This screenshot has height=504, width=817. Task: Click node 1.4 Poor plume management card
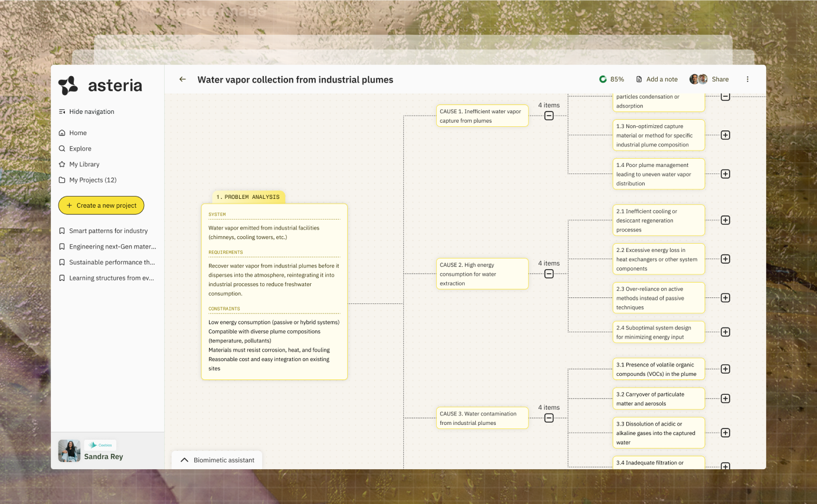659,174
